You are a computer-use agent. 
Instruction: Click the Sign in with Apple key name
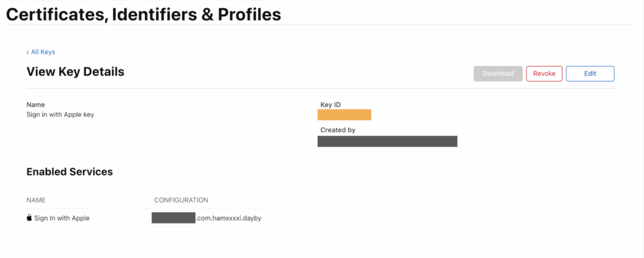tap(60, 115)
